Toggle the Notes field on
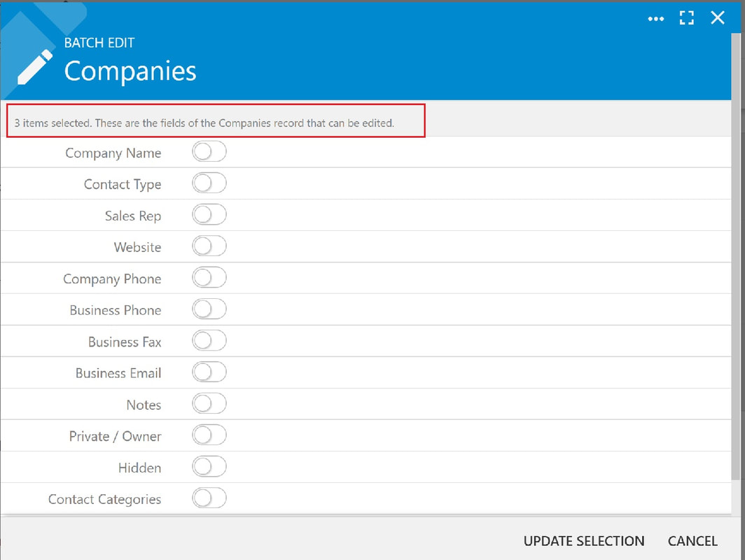This screenshot has height=560, width=745. coord(209,404)
